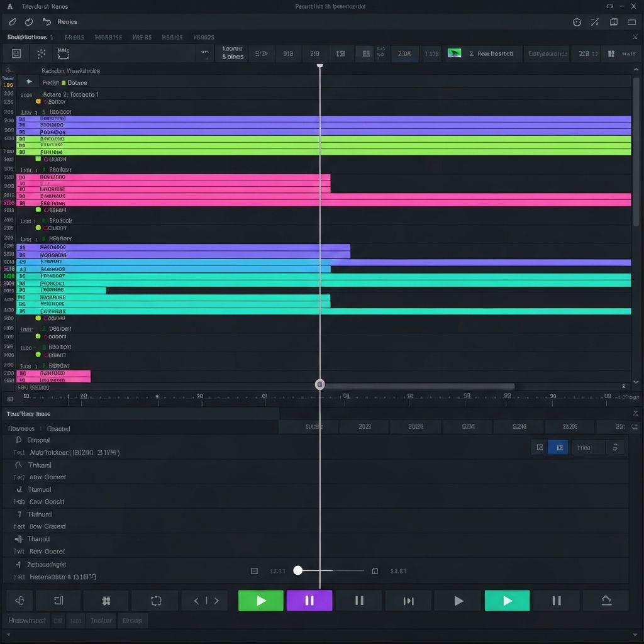This screenshot has height=644, width=644.
Task: Click the eject icon at the bottom right
Action: pos(606,601)
